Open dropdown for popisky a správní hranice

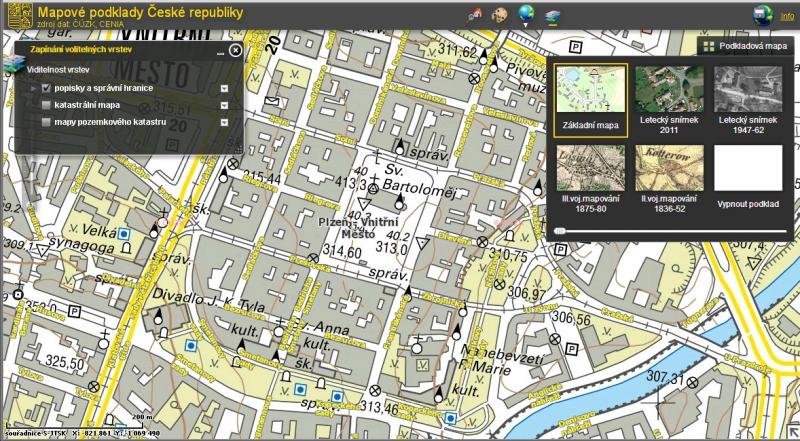[225, 88]
